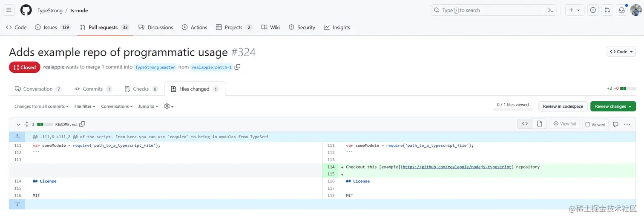Open the Insights tab
644x220 pixels.
(337, 27)
